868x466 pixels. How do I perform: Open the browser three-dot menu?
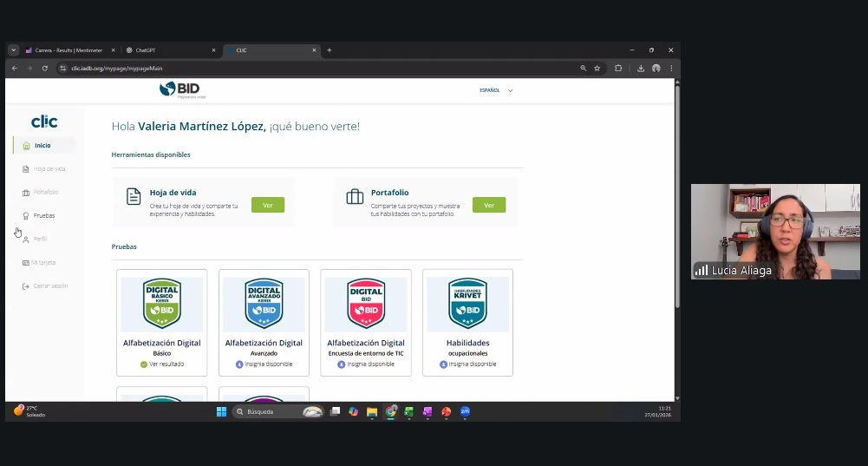[x=671, y=69]
